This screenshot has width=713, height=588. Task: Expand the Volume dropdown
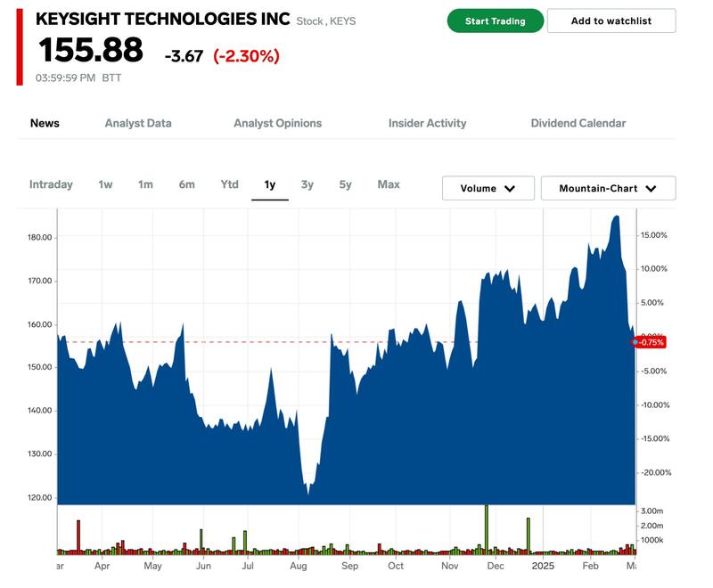[x=488, y=188]
